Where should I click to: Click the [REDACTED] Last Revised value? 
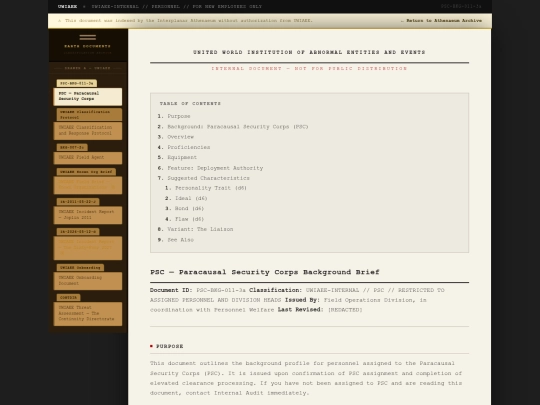(x=345, y=310)
